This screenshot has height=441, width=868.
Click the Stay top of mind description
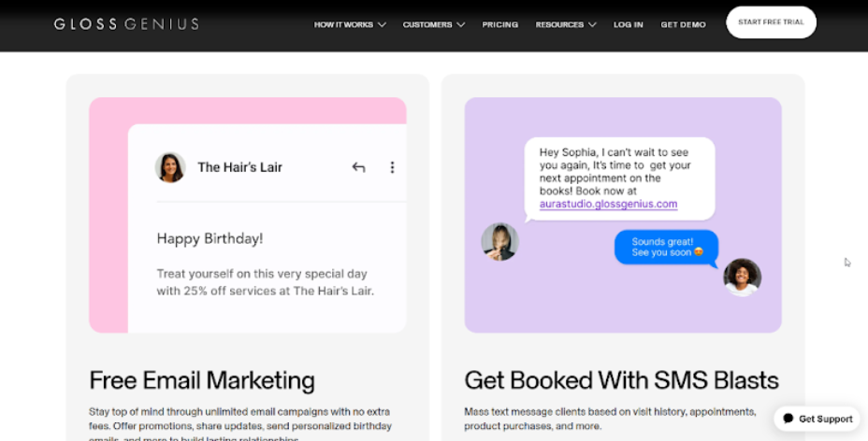pyautogui.click(x=240, y=425)
